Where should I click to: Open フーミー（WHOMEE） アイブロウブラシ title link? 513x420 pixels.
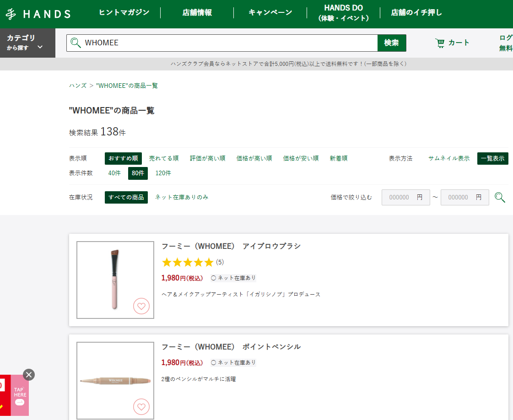[231, 246]
